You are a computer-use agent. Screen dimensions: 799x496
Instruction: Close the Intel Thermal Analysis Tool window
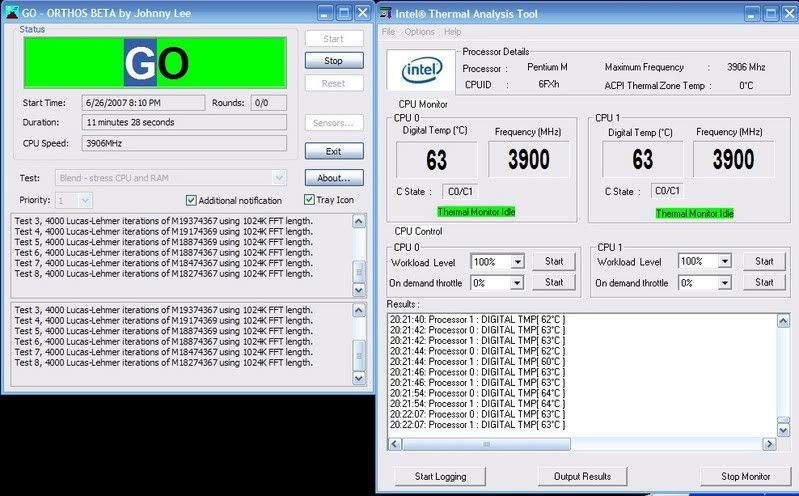789,14
